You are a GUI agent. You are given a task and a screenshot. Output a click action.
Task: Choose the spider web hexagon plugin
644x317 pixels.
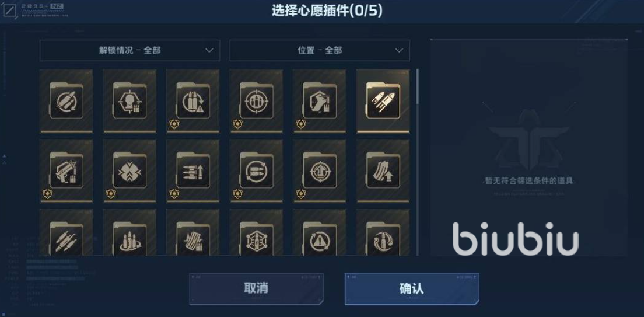256,233
